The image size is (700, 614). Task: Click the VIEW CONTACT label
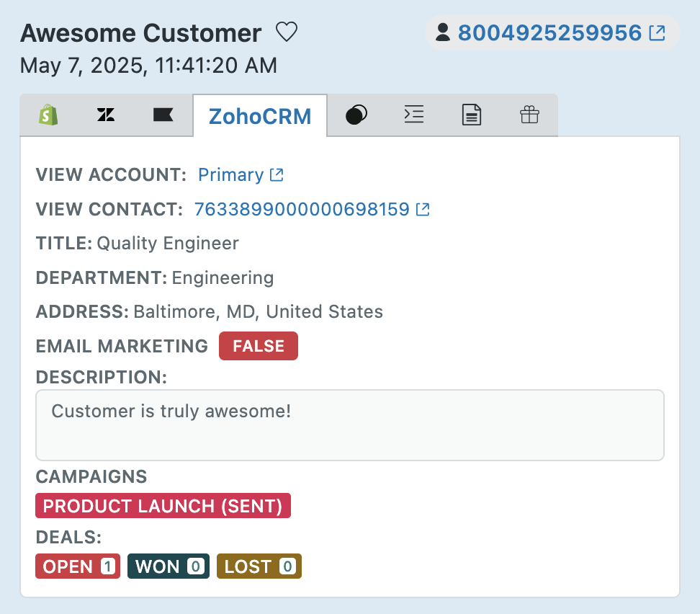point(109,209)
